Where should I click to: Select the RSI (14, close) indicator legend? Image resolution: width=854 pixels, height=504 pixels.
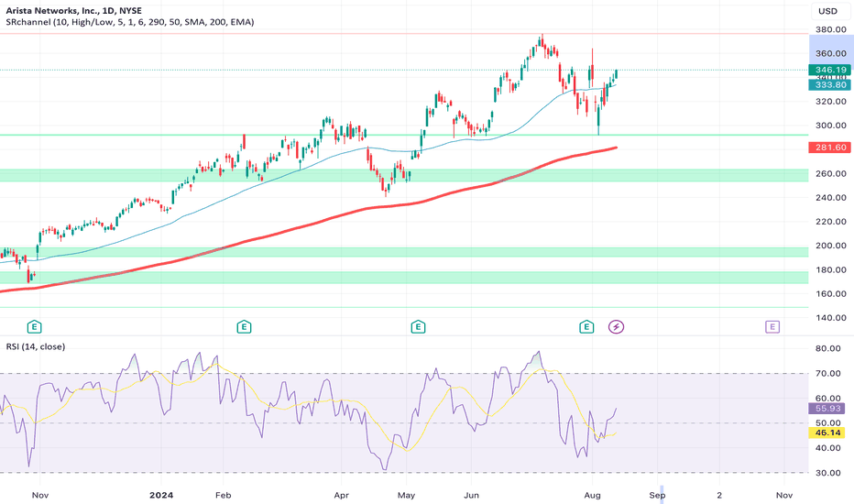(36, 346)
